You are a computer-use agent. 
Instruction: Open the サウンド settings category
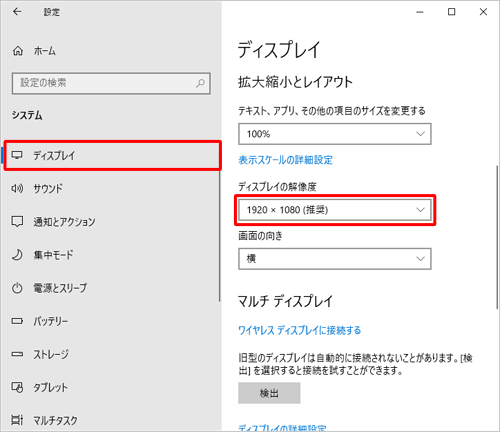coord(110,188)
